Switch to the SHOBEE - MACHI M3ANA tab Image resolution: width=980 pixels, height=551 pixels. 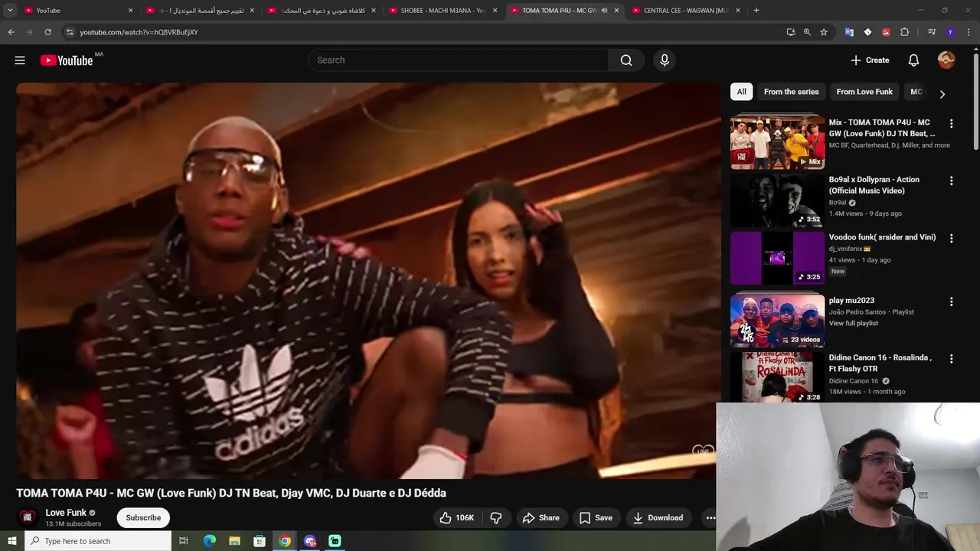[x=443, y=11]
